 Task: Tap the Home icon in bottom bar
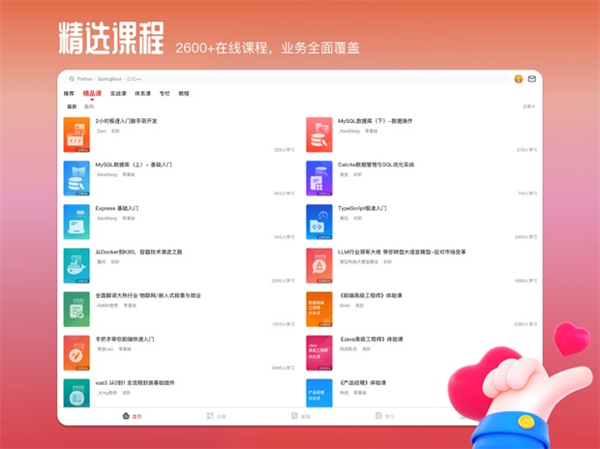click(125, 415)
